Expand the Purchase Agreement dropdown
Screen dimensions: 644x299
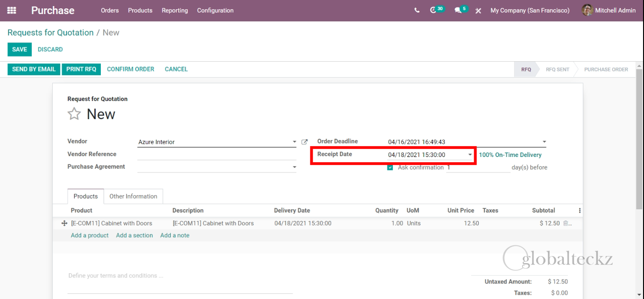click(294, 167)
